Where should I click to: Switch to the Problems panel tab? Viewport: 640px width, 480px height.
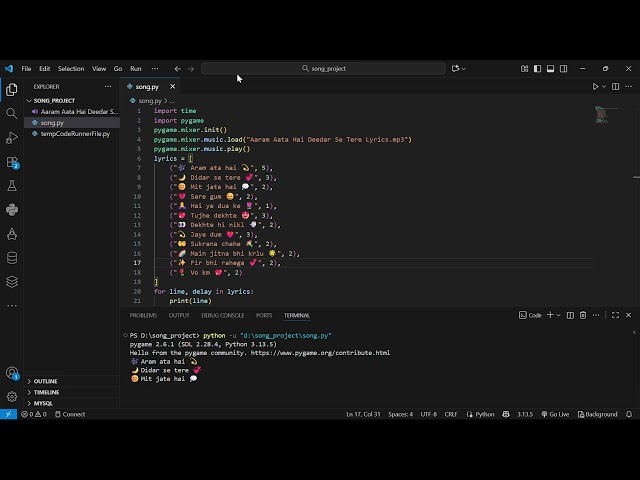tap(143, 316)
